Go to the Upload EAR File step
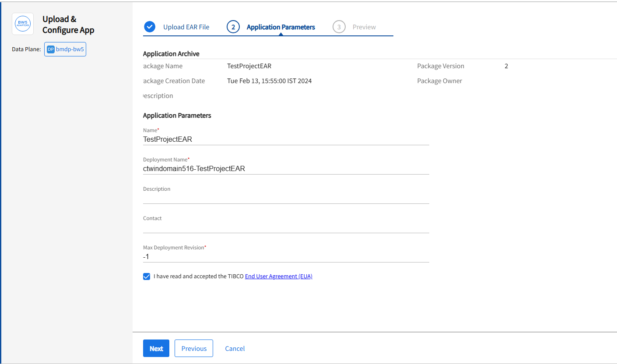 [186, 27]
